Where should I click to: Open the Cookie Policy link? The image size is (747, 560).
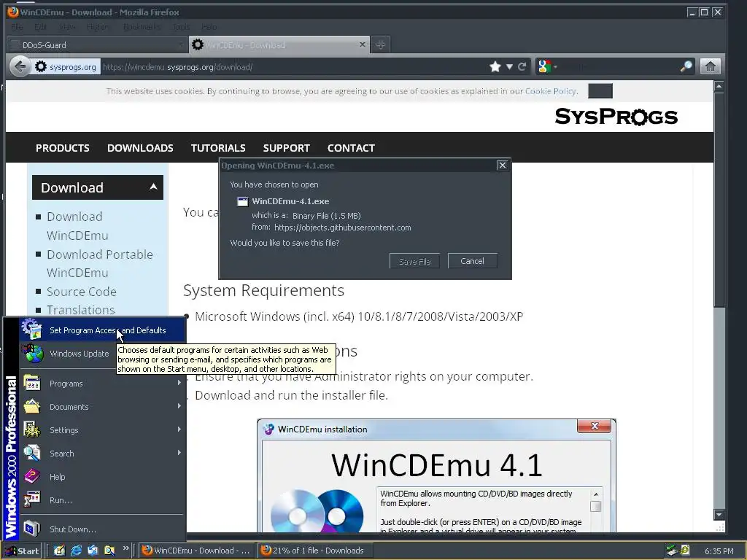coord(550,91)
